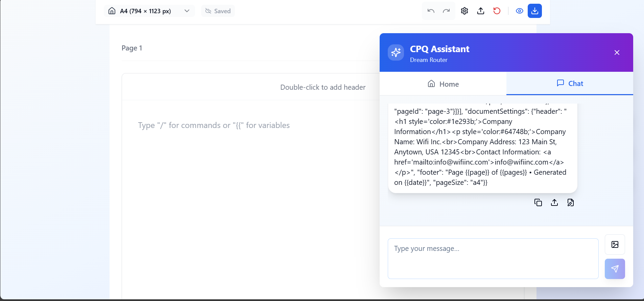Screen dimensions: 644x301
Task: Copy the assistant message
Action: (538, 202)
